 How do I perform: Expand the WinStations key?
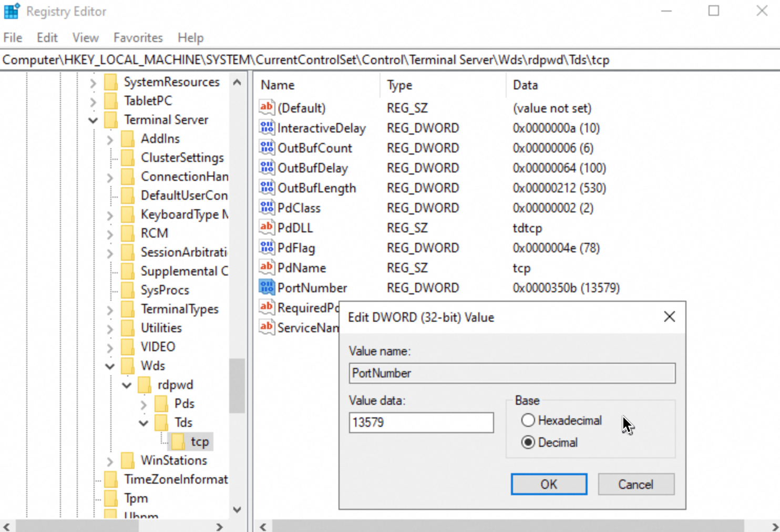tap(110, 460)
